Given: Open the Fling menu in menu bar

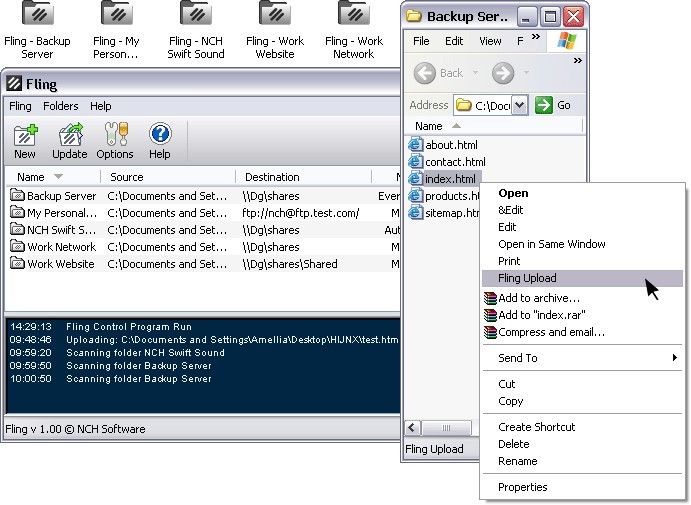Looking at the screenshot, I should click(x=20, y=106).
